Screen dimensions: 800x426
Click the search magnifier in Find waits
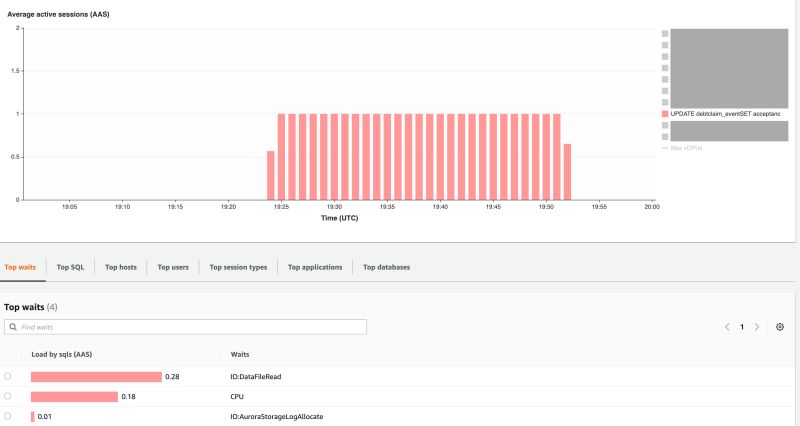[13, 327]
